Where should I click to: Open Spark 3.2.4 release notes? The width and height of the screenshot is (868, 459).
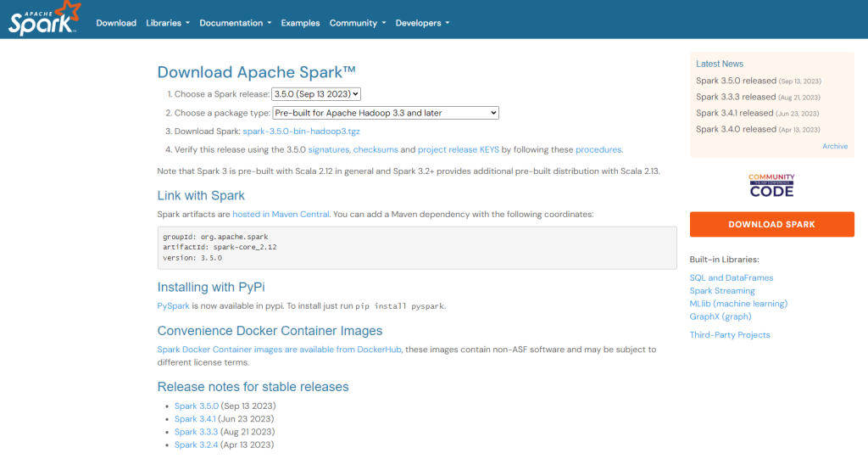click(196, 445)
